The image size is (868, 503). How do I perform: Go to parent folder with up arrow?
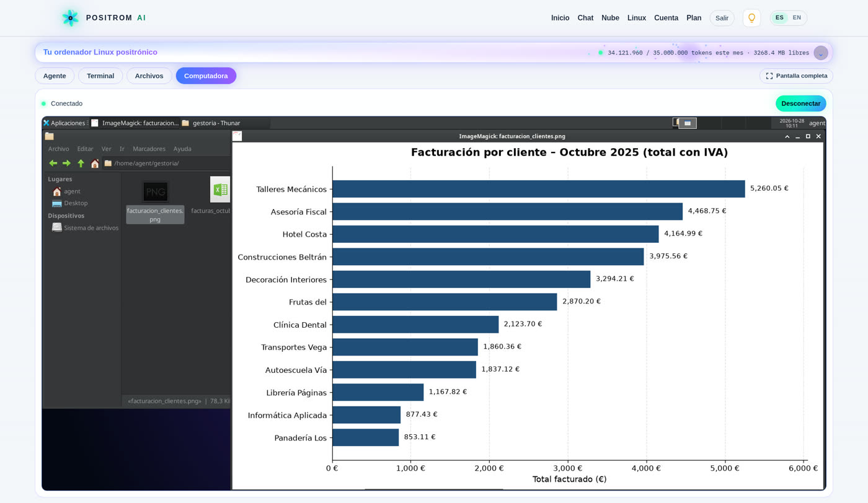point(81,164)
